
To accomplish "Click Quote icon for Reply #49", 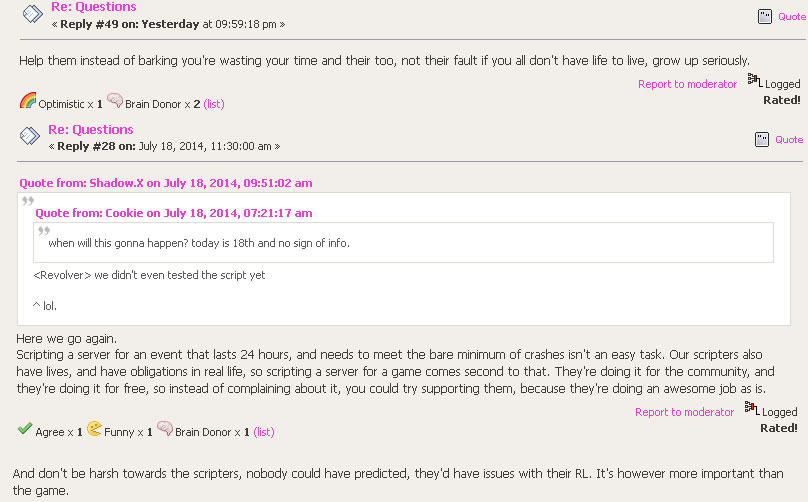I will coord(765,16).
